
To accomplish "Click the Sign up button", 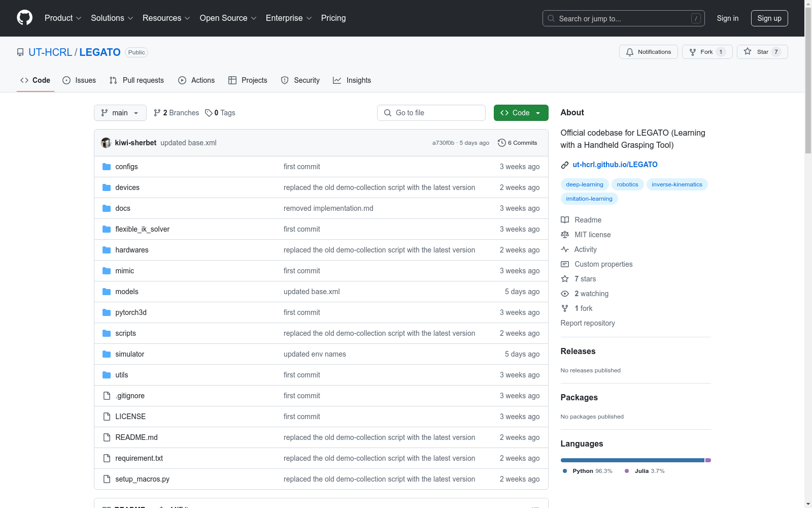I will click(x=769, y=18).
